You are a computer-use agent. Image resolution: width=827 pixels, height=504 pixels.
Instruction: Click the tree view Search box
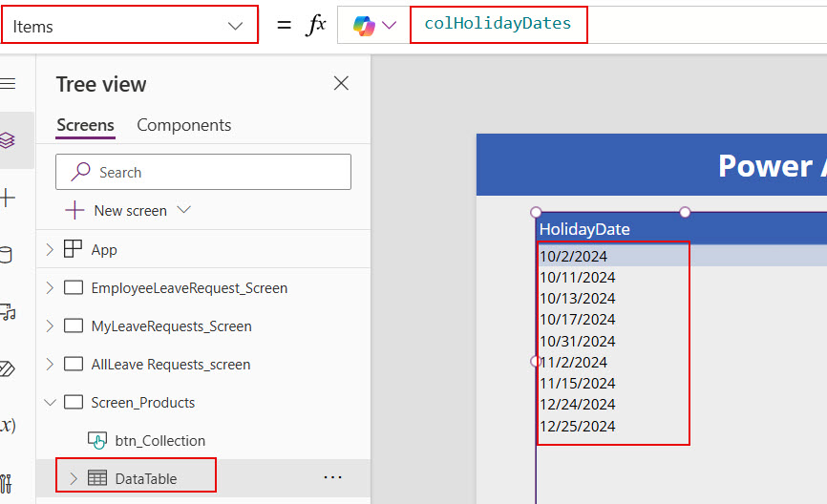[203, 172]
